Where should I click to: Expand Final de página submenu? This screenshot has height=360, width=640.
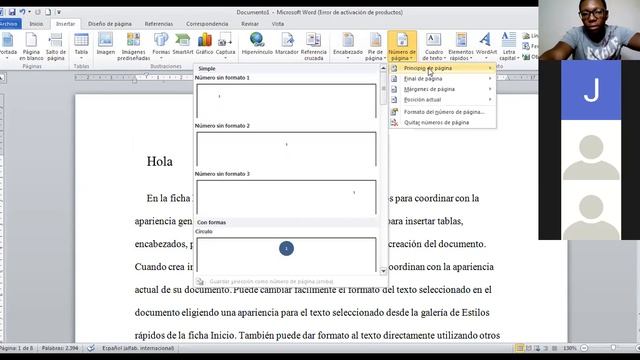(x=442, y=78)
